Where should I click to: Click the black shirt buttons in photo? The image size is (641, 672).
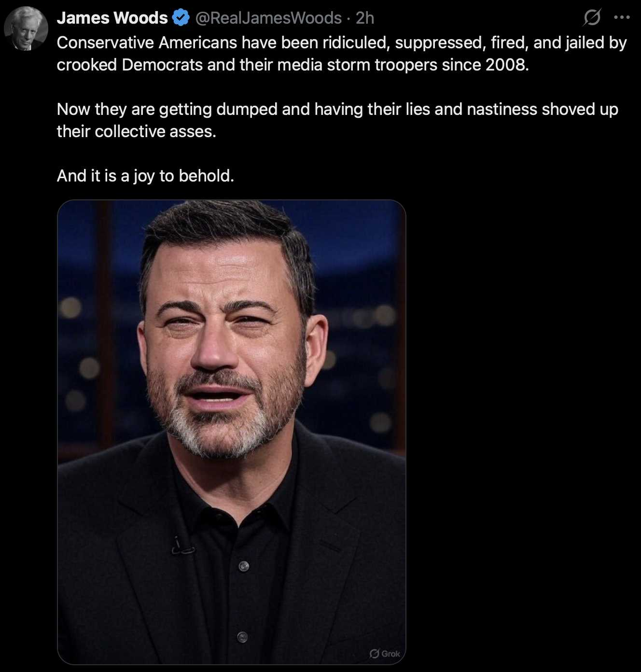coord(243,601)
